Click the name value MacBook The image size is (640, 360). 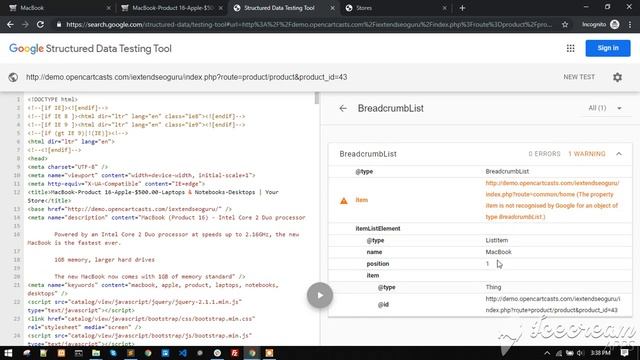[498, 252]
